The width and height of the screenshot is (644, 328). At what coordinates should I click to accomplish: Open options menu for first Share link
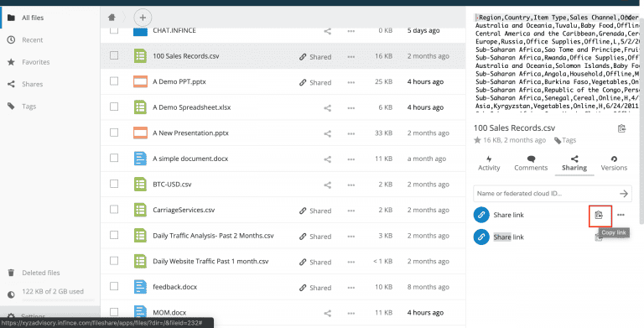(x=621, y=215)
